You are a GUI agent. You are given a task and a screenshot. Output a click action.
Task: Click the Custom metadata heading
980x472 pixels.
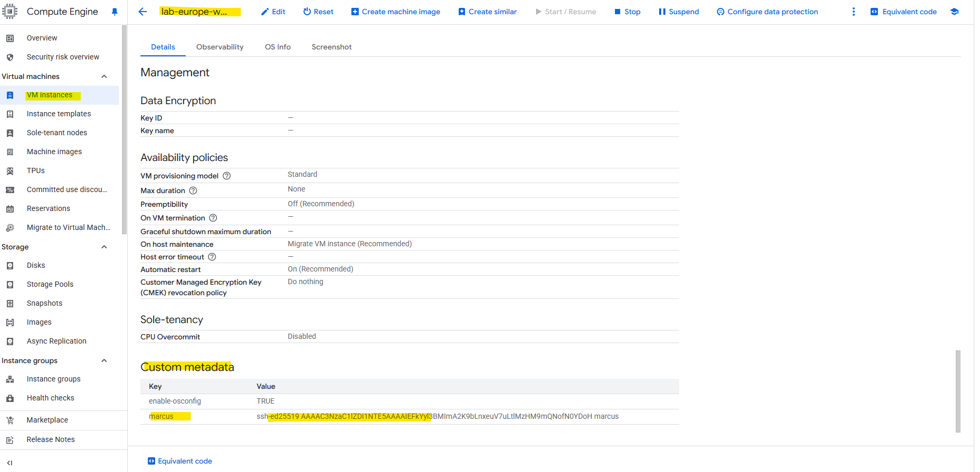(x=187, y=367)
